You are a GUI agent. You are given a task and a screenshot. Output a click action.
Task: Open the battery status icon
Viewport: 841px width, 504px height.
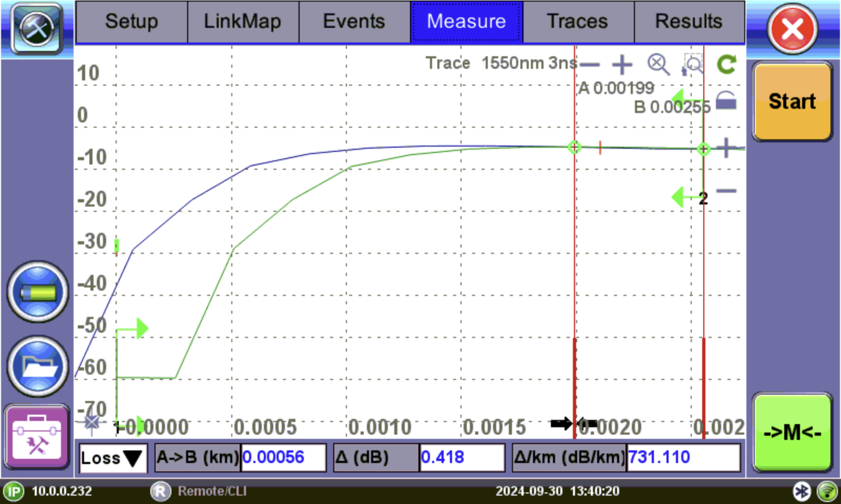(x=37, y=292)
